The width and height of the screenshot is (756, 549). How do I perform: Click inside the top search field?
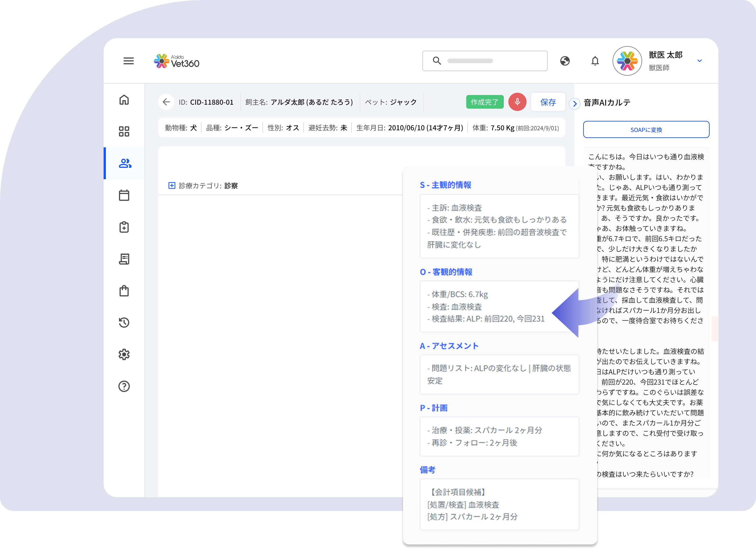click(x=485, y=61)
